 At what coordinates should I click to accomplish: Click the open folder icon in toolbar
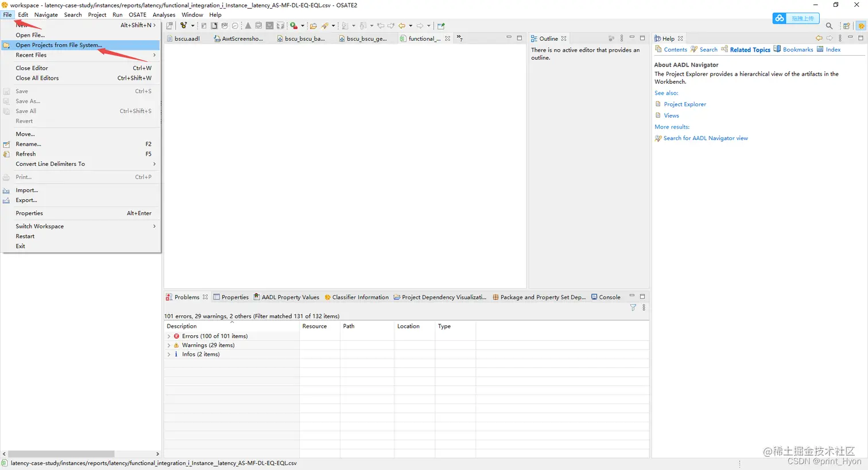[x=313, y=26]
